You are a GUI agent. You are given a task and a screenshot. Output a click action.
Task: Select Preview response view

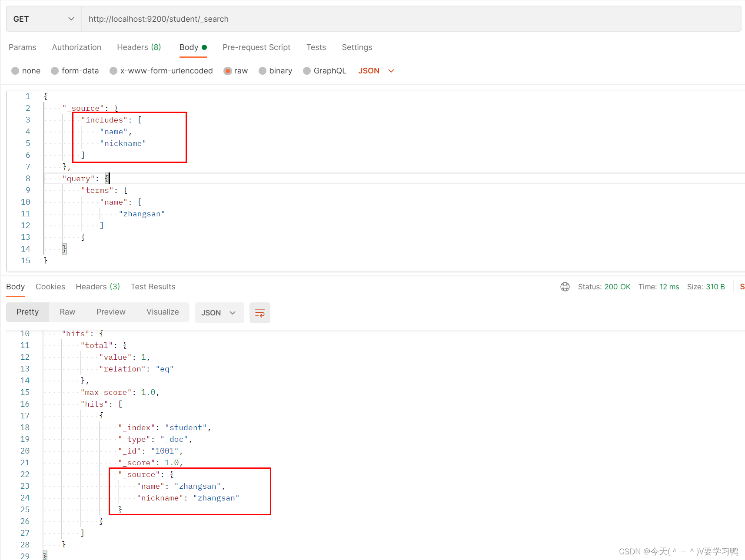coord(111,312)
